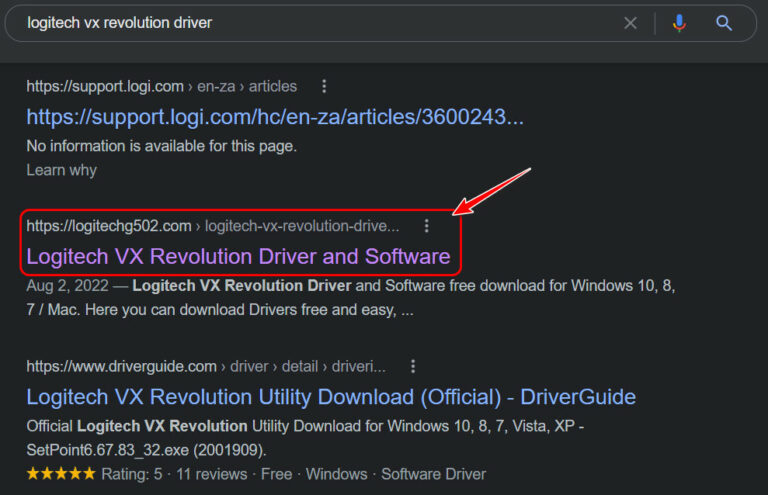This screenshot has height=495, width=768.
Task: Open three-dot menu beside driverguide.com result
Action: (413, 366)
